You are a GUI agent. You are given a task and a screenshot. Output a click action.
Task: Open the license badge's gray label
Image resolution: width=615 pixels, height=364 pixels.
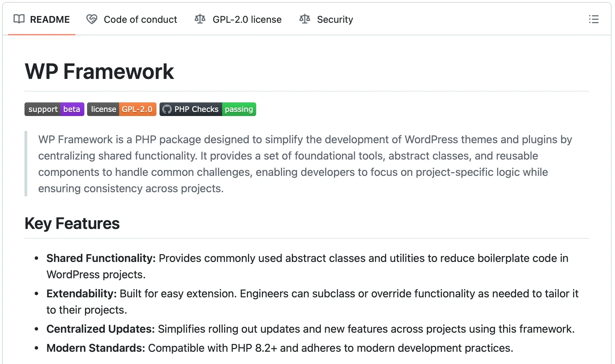(103, 109)
